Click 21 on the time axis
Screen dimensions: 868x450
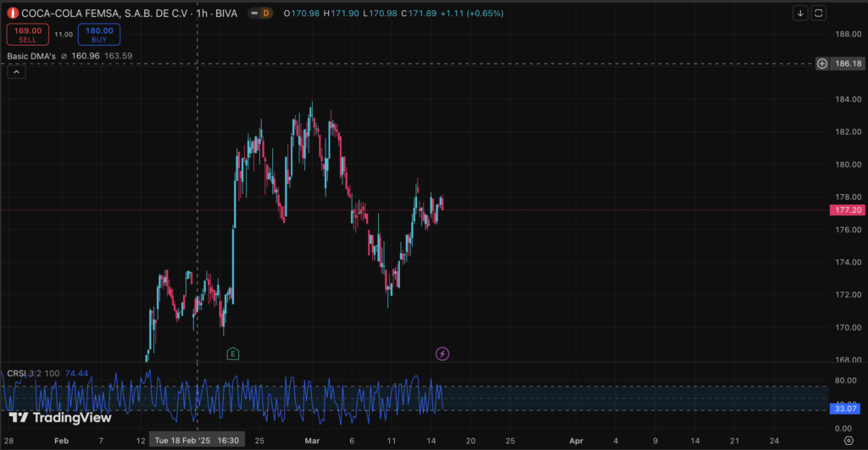coord(735,441)
